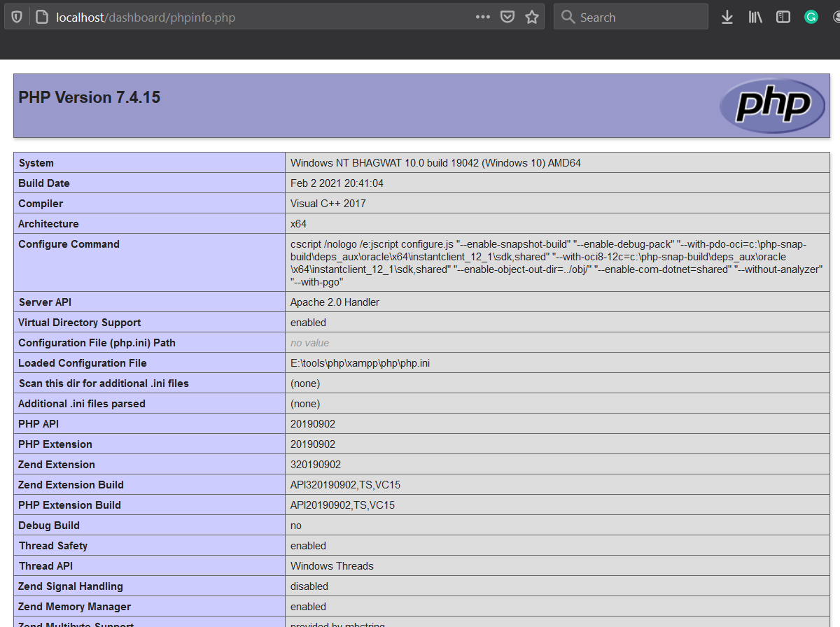Click the Debug Build 'no' value
840x627 pixels.
click(x=296, y=526)
